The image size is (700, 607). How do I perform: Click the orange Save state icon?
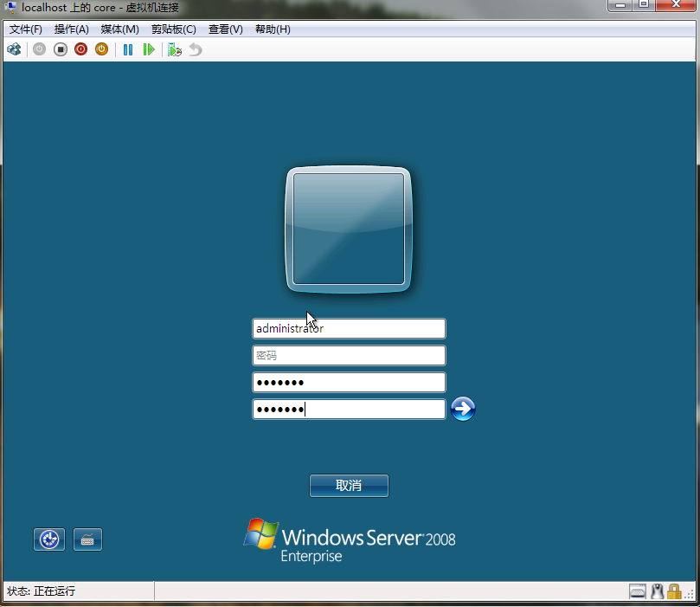point(102,49)
